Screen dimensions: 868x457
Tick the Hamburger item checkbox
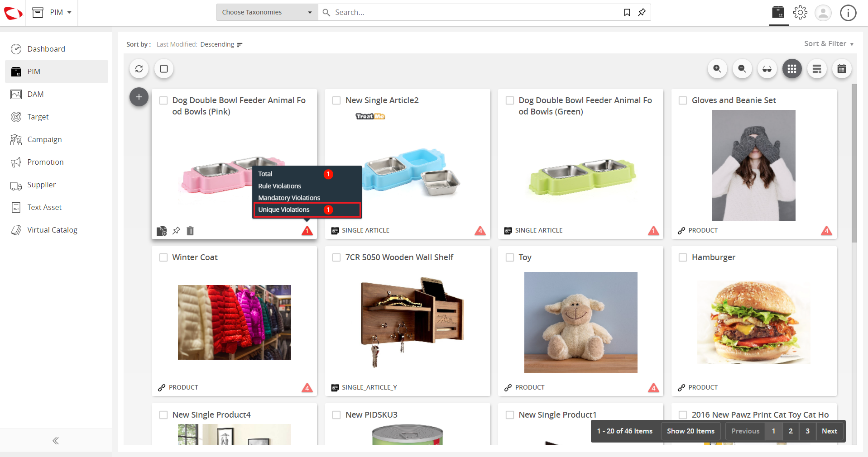tap(683, 257)
